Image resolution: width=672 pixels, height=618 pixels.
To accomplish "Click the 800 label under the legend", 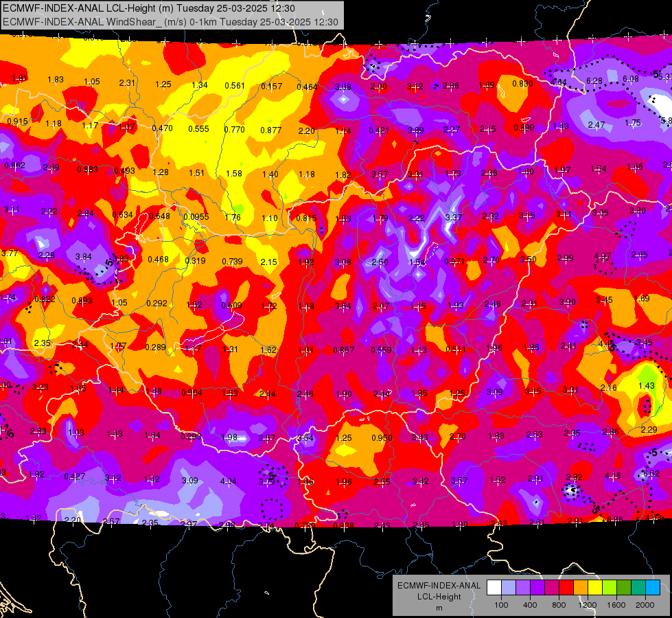I will [559, 605].
